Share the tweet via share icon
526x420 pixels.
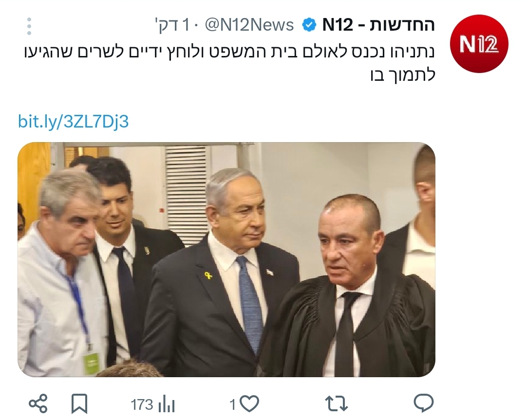[38, 403]
